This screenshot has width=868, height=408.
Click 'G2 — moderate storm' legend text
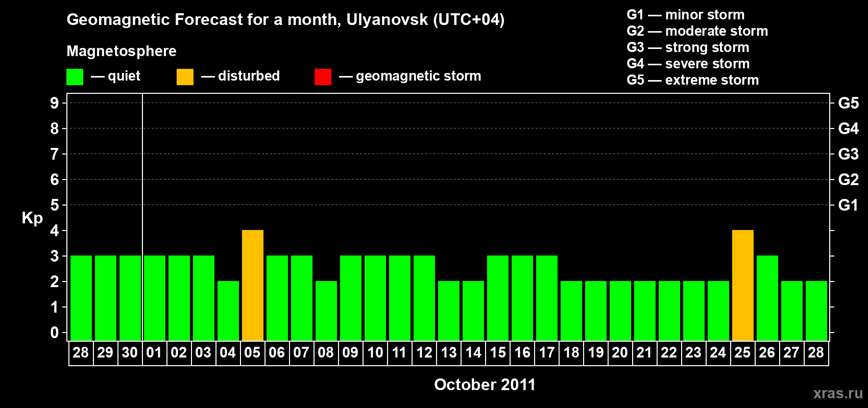pyautogui.click(x=697, y=31)
